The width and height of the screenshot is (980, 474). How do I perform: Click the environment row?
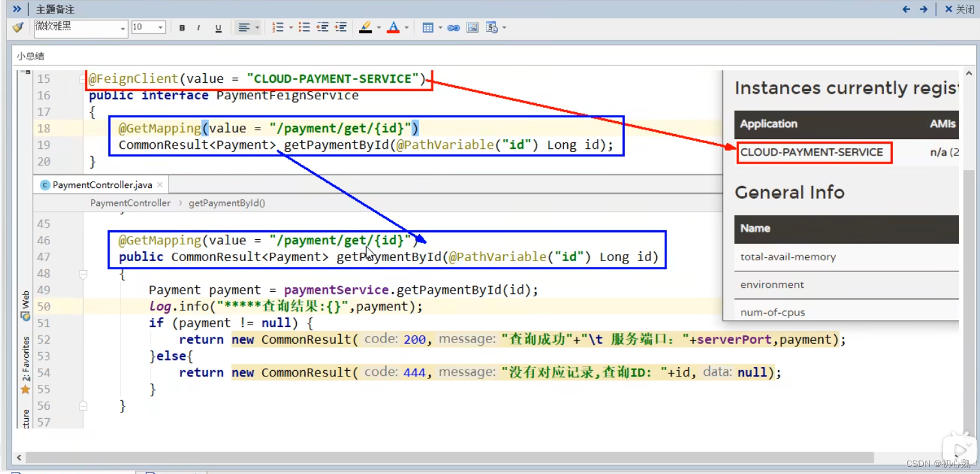click(846, 285)
